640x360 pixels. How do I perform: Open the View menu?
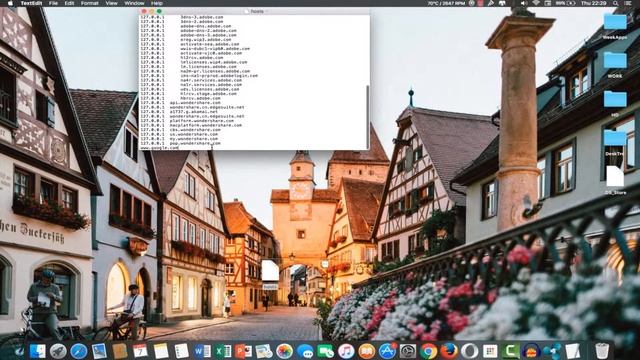[111, 3]
